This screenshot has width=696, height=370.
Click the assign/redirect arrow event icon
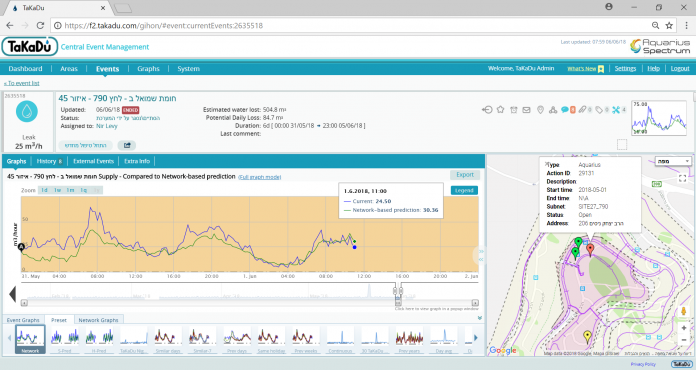487,110
